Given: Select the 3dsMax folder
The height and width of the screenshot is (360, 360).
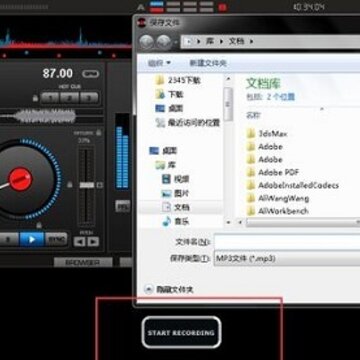Looking at the screenshot, I should 267,134.
